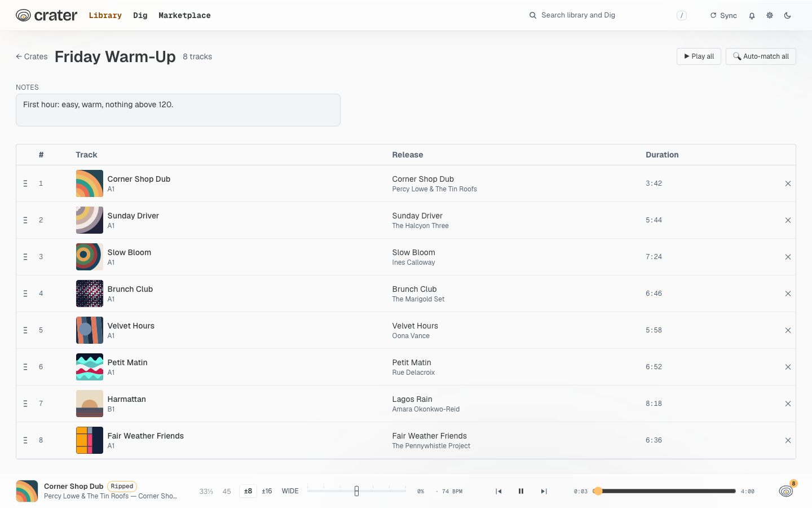This screenshot has height=508, width=812.
Task: Skip to previous track
Action: 498,491
